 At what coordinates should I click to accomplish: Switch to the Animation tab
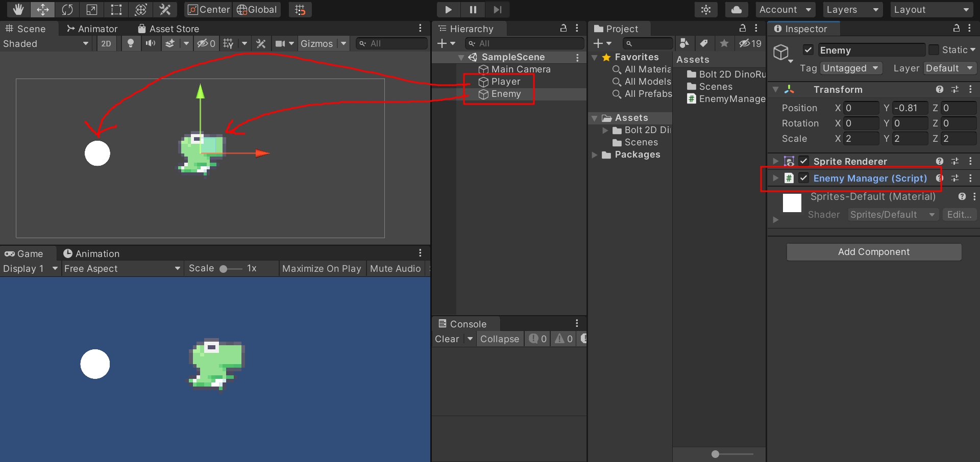click(x=91, y=253)
